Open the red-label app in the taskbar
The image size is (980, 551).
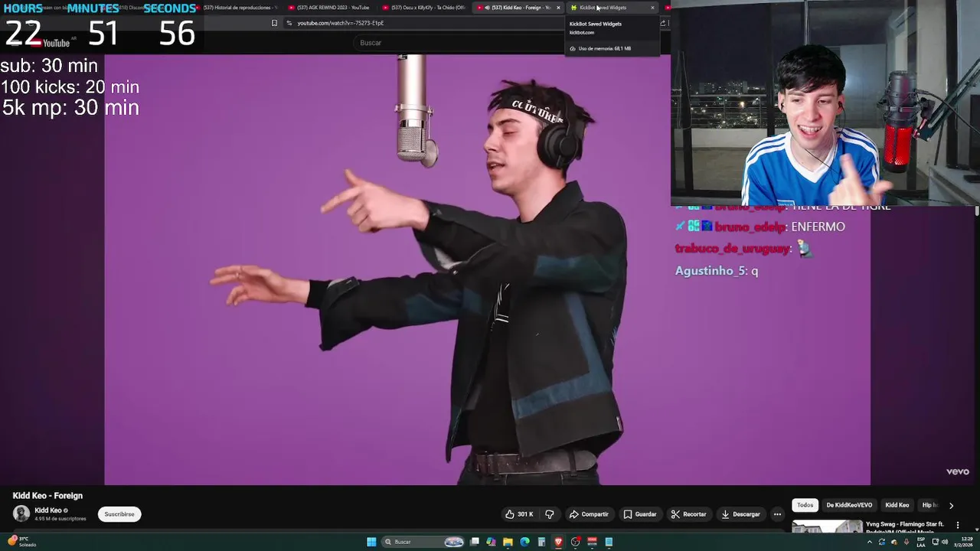pyautogui.click(x=592, y=542)
